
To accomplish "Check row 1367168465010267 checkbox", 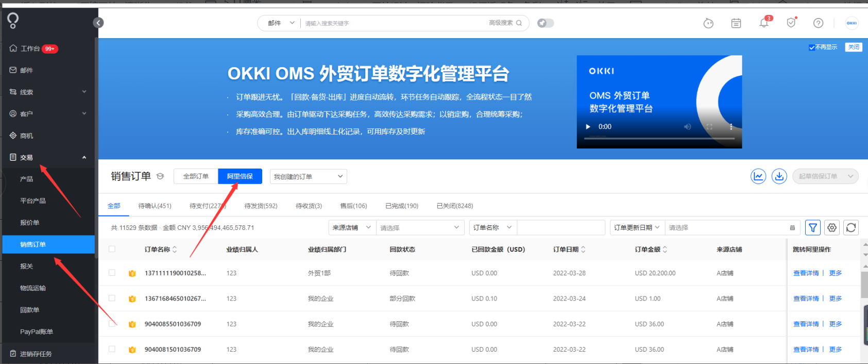I will (x=112, y=298).
